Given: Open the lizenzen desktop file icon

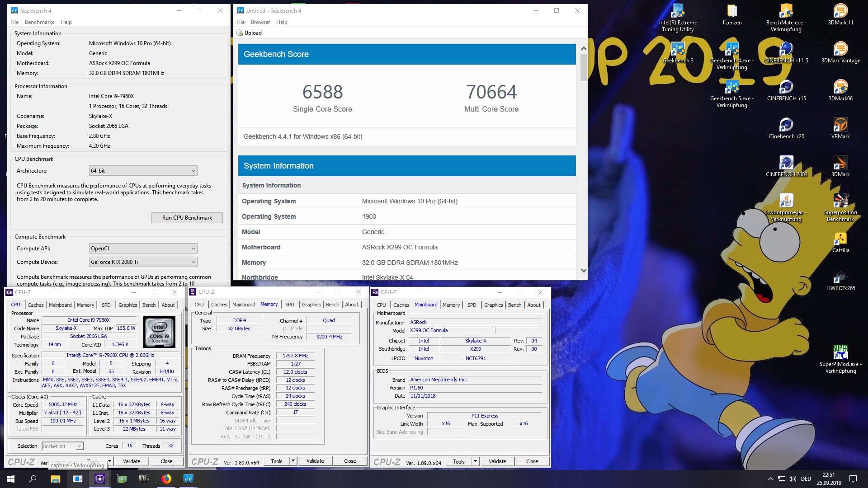Looking at the screenshot, I should [732, 14].
